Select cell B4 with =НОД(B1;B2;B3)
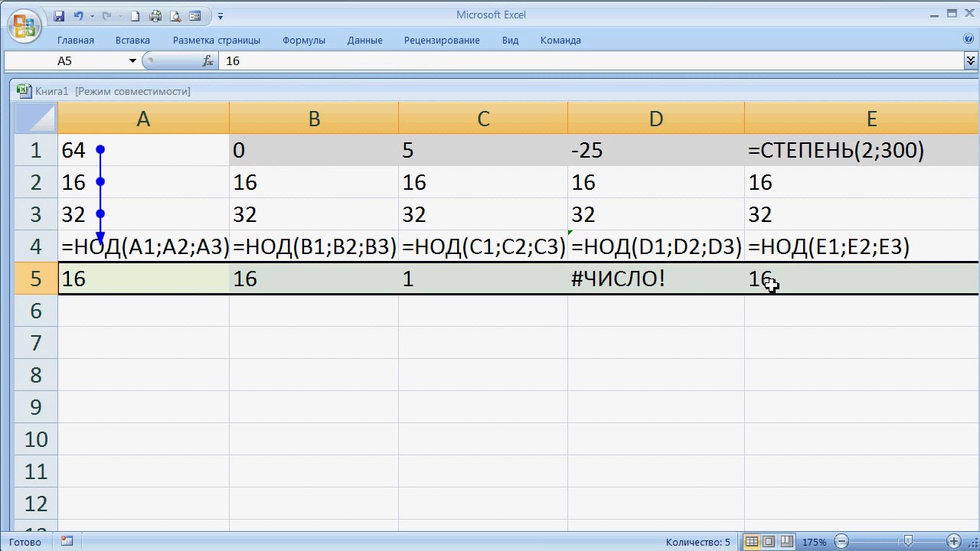980x551 pixels. click(x=314, y=246)
